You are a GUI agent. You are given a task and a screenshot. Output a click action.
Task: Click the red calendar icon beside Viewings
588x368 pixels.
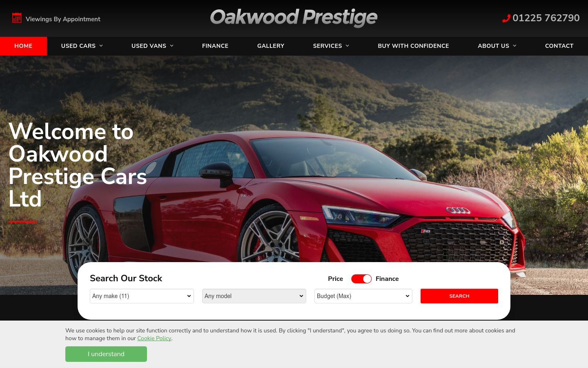[x=17, y=18]
